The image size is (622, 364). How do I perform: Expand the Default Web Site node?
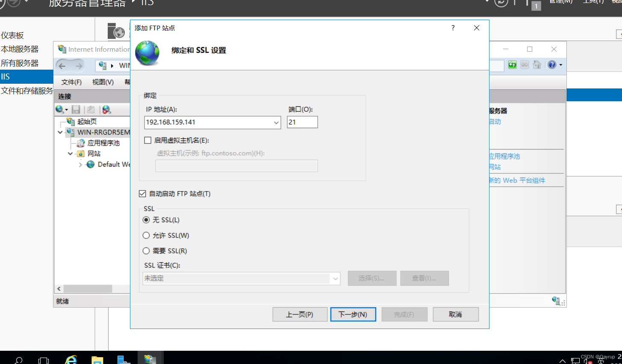click(x=80, y=164)
